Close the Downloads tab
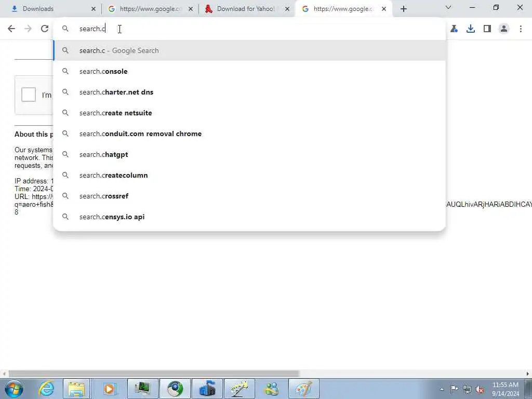 tap(94, 9)
